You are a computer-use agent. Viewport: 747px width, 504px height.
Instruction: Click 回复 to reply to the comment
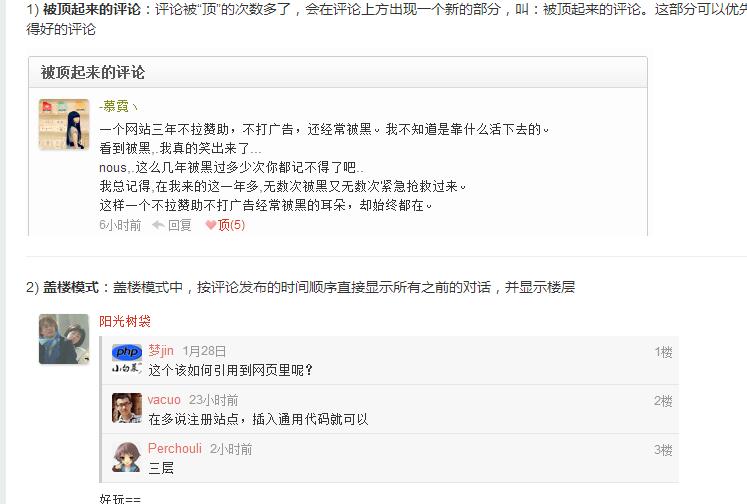click(180, 225)
